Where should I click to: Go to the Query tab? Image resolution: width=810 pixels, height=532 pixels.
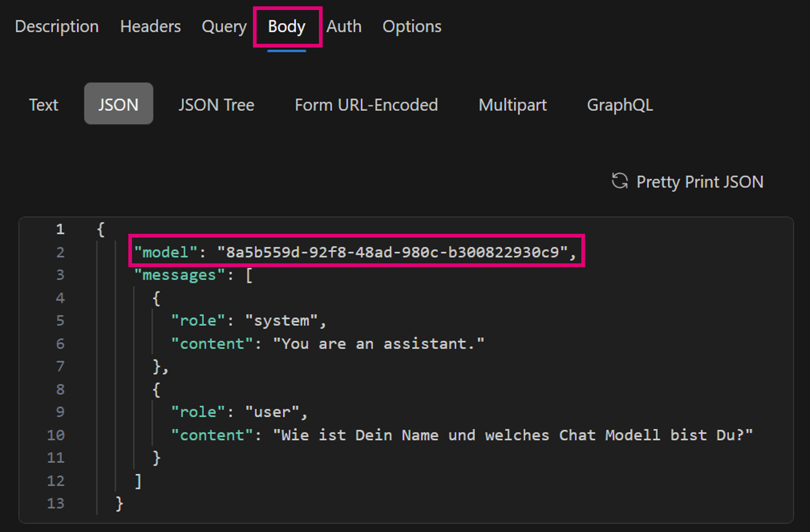[224, 26]
